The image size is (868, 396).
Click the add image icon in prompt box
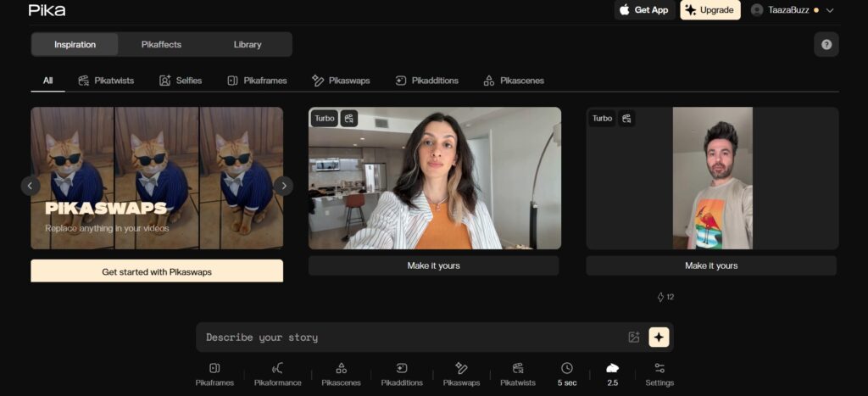[x=634, y=337]
